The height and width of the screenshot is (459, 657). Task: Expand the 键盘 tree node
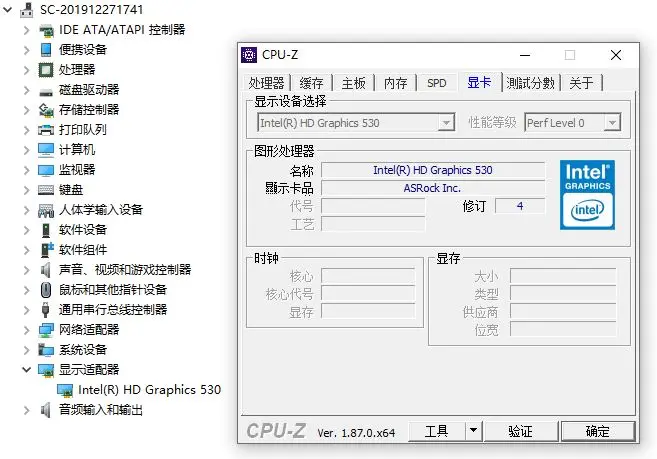pyautogui.click(x=27, y=190)
